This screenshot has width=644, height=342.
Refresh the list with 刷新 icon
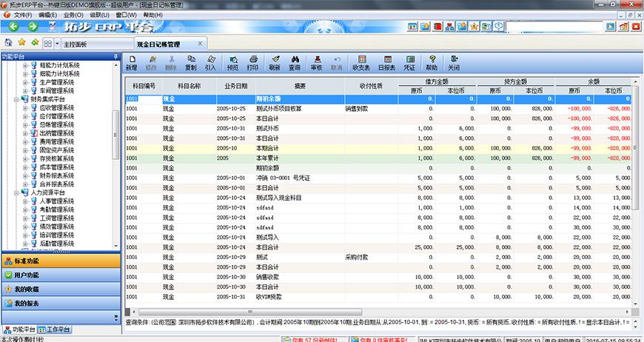pos(275,62)
